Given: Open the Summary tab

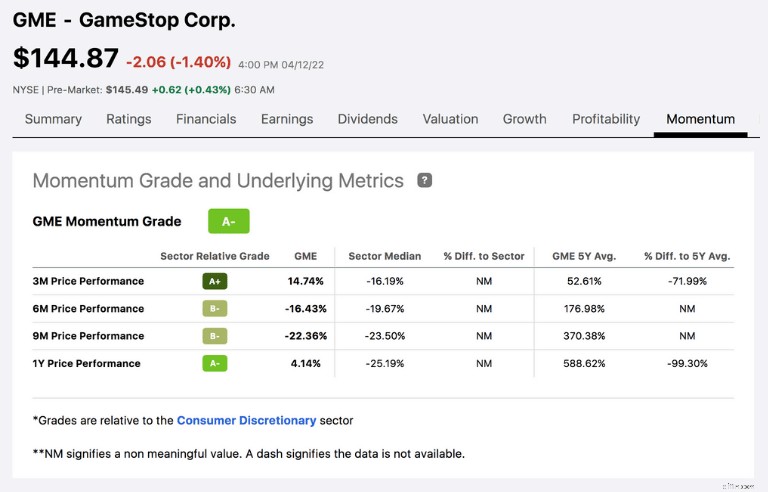Looking at the screenshot, I should point(53,119).
